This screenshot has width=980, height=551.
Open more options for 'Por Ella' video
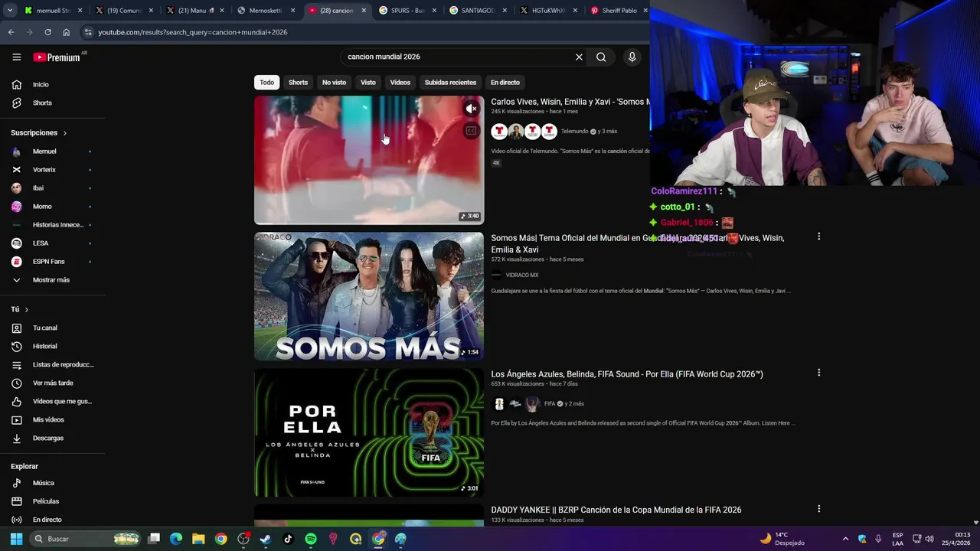point(818,373)
